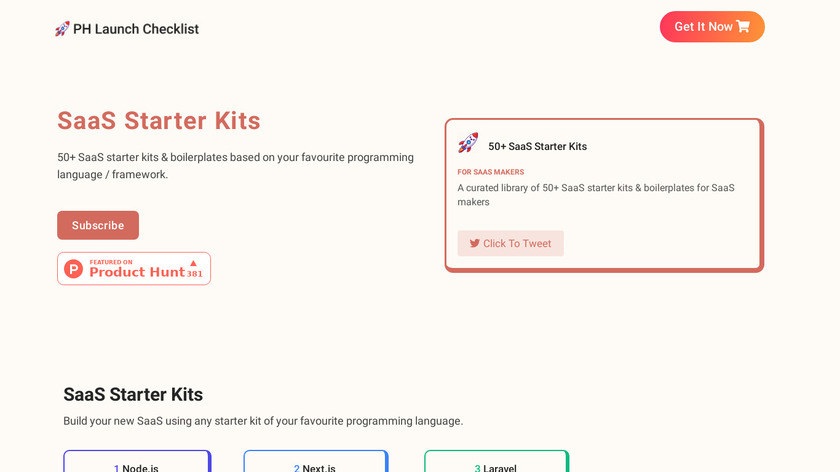The height and width of the screenshot is (472, 840).
Task: Open the Node.js starter kit card
Action: click(x=137, y=464)
